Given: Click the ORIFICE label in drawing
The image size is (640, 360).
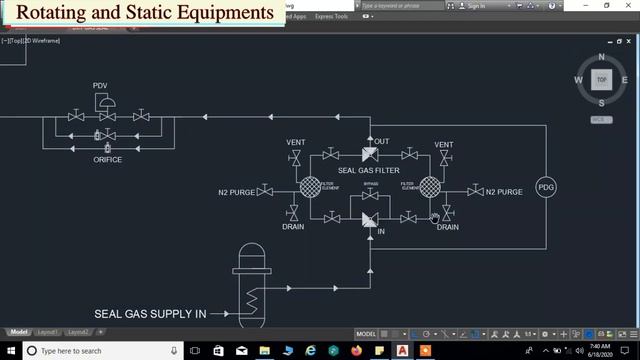Looking at the screenshot, I should click(107, 160).
